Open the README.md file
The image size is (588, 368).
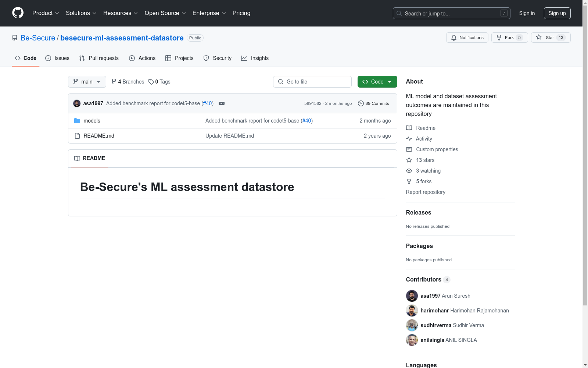[x=99, y=136]
